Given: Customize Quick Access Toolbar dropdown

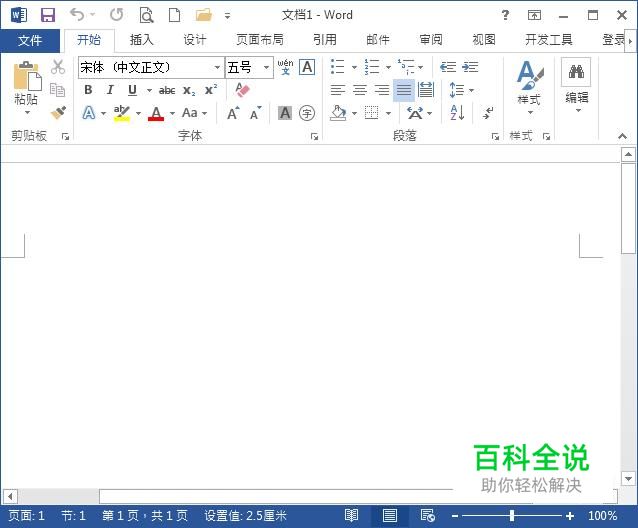Looking at the screenshot, I should (227, 16).
